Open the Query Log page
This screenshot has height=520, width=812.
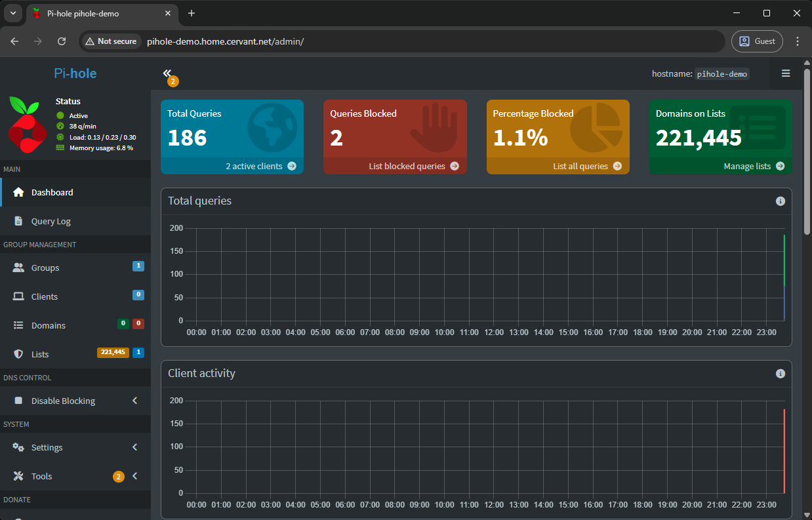coord(51,222)
